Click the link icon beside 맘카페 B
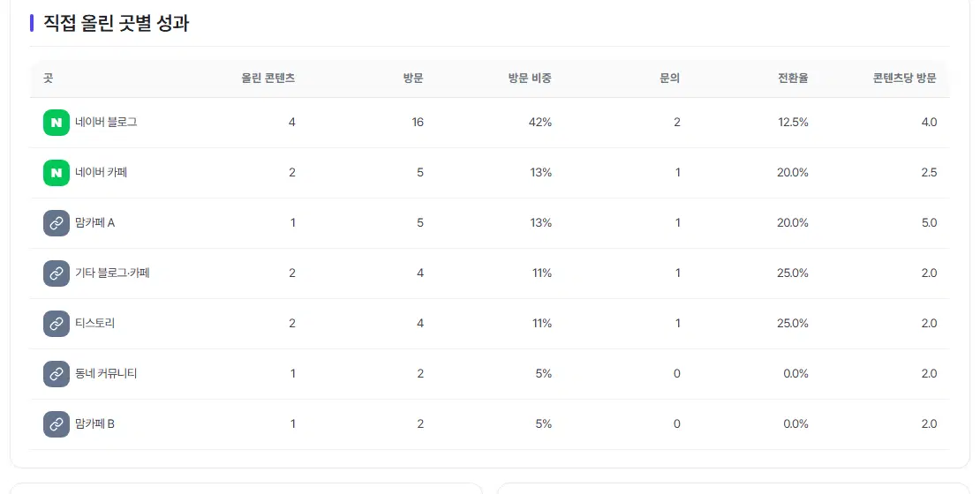Screen dimensions: 980x494 [x=57, y=424]
